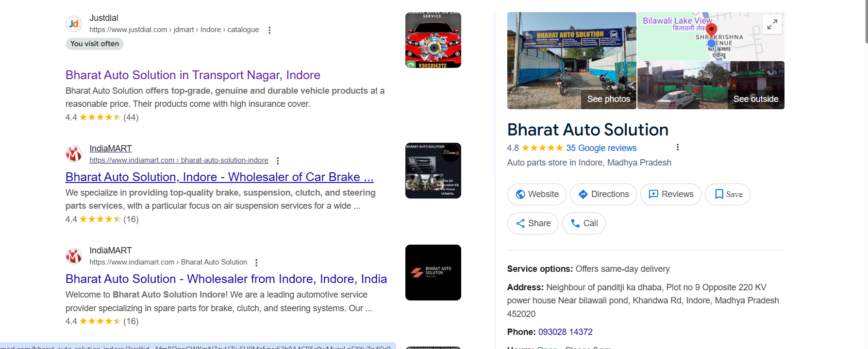This screenshot has height=349, width=868.
Task: Click the Website button
Action: 537,194
